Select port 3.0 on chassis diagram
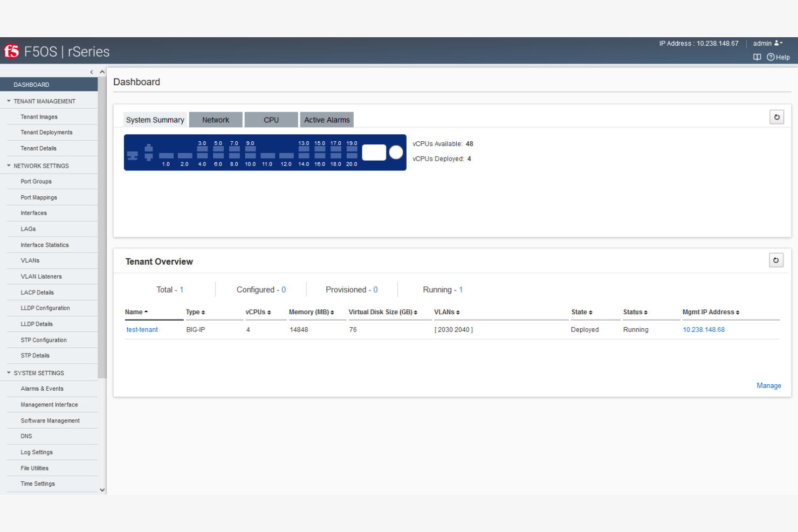 [202, 149]
